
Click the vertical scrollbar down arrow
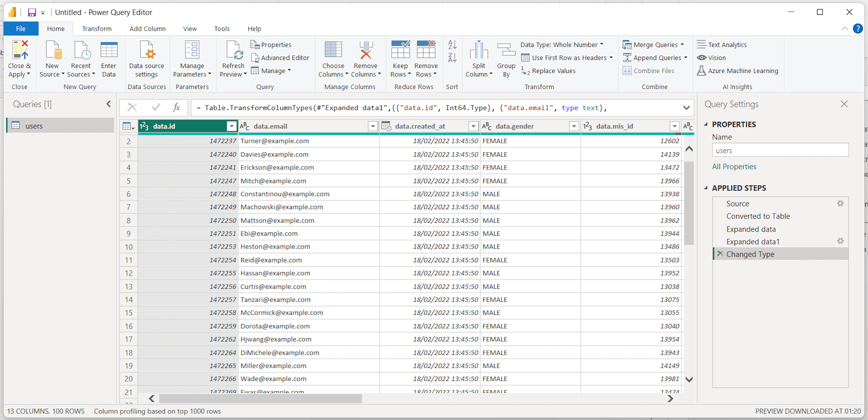(689, 379)
